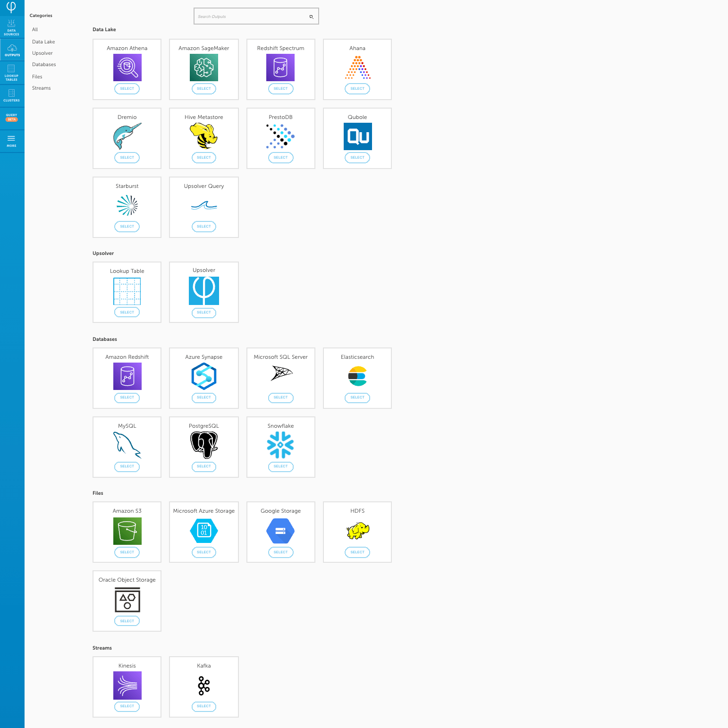Select Redshift Spectrum output
728x728 pixels.
[280, 89]
